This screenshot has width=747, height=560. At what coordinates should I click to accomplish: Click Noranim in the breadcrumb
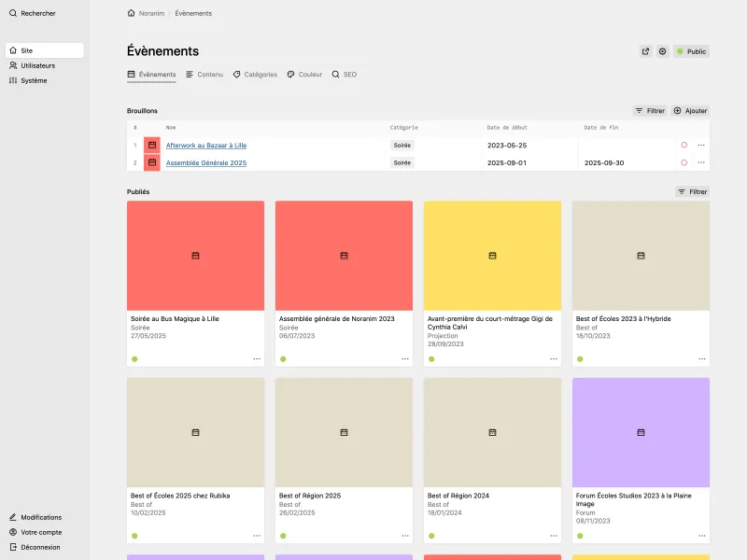[149, 13]
